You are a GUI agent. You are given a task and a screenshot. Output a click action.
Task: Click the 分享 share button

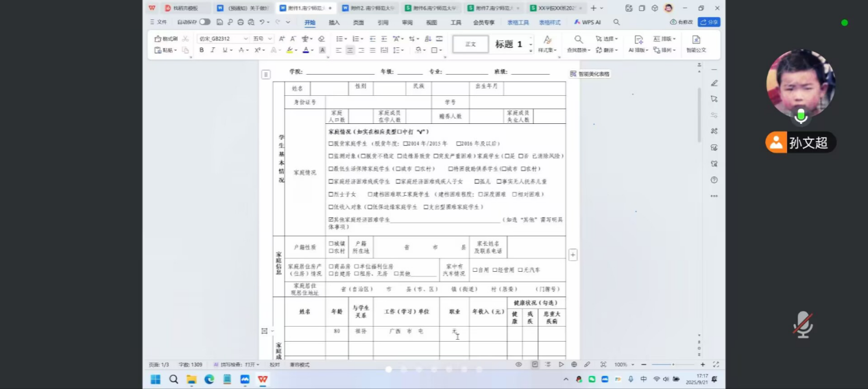(710, 22)
